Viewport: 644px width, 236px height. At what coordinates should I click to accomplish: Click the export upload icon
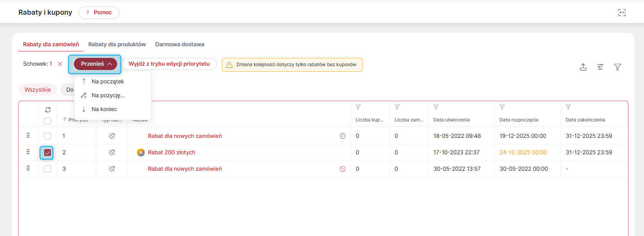(x=583, y=67)
